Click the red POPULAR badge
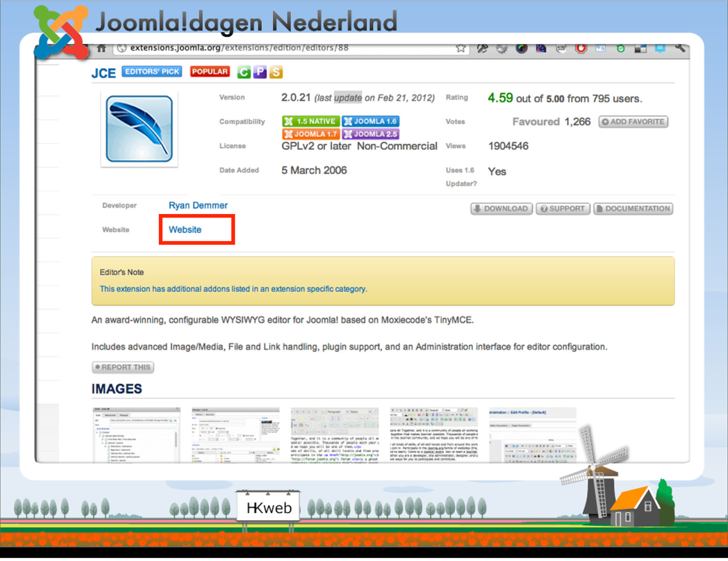 [210, 71]
